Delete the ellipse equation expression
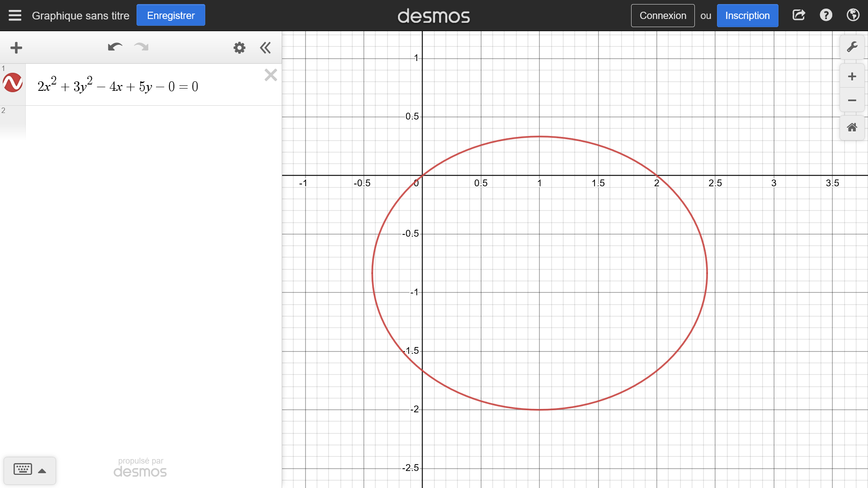The height and width of the screenshot is (488, 868). click(271, 75)
